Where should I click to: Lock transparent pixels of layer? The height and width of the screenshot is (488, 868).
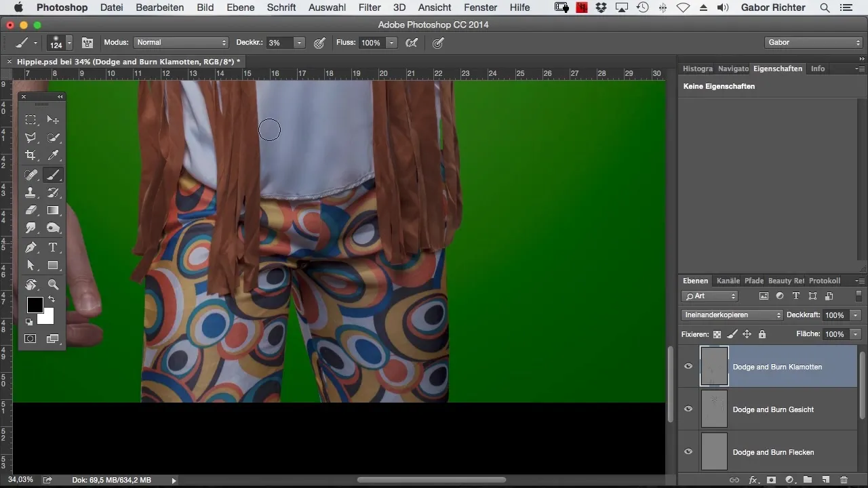click(x=717, y=334)
